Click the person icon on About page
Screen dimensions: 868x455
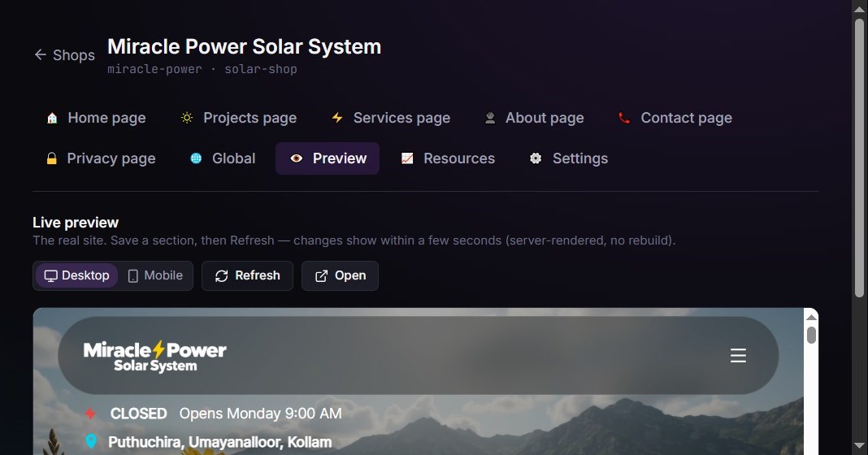click(x=490, y=118)
